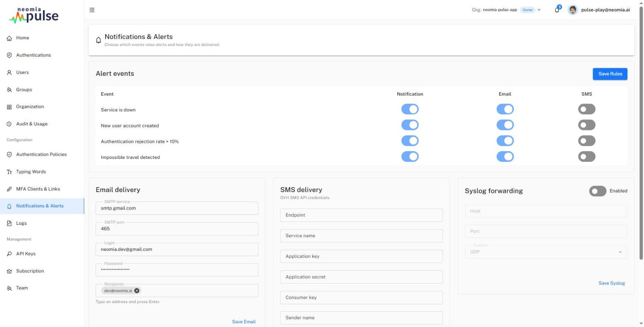The height and width of the screenshot is (327, 644).
Task: Click the Recipients input field
Action: click(177, 291)
